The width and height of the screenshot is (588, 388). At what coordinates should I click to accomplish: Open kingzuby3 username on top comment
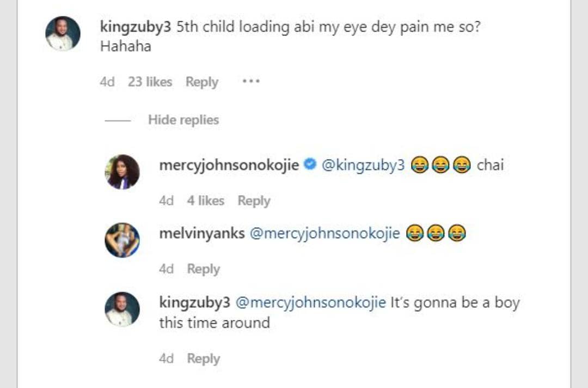[x=136, y=28]
